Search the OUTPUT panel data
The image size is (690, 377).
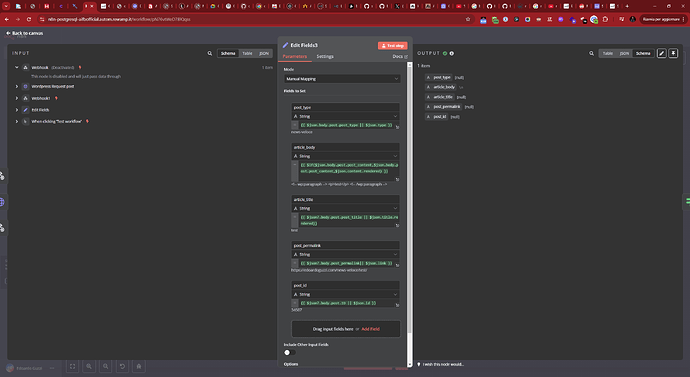[x=591, y=53]
